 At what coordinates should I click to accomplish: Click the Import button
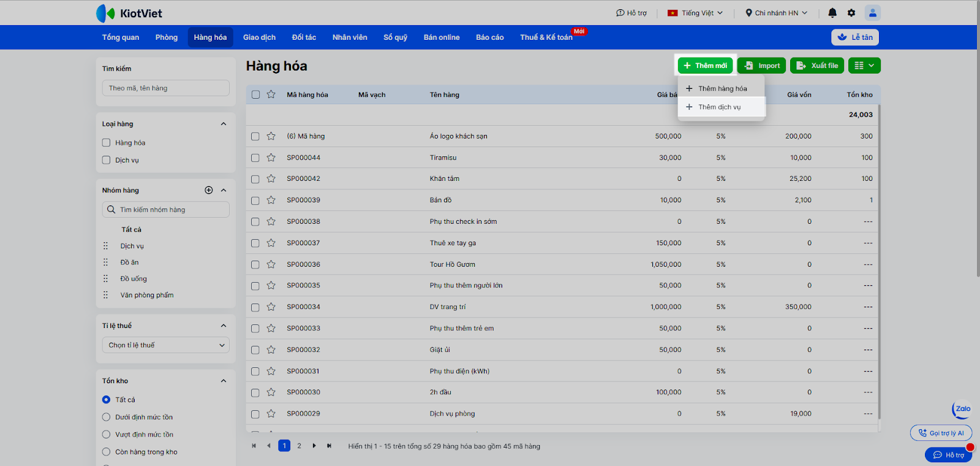point(761,66)
